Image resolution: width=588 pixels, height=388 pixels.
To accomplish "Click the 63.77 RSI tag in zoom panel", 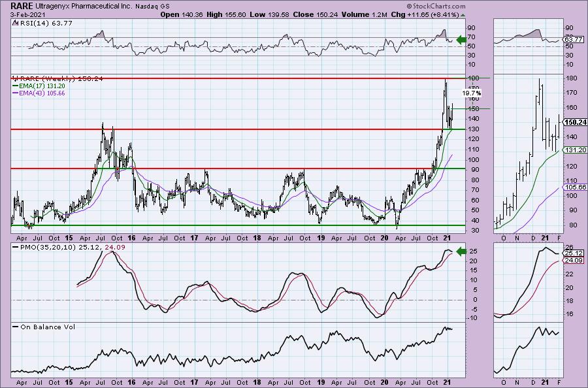I will [x=574, y=39].
